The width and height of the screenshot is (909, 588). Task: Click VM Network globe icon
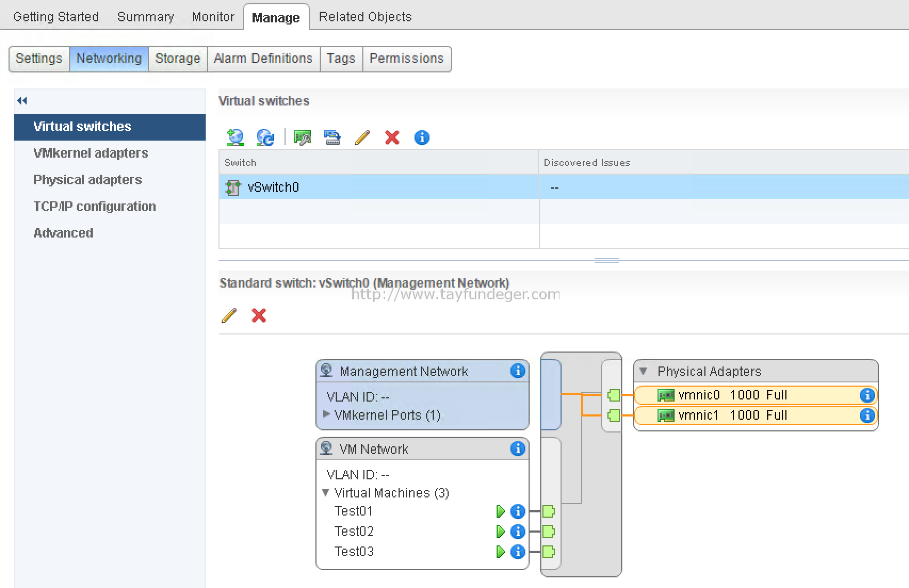pyautogui.click(x=326, y=448)
